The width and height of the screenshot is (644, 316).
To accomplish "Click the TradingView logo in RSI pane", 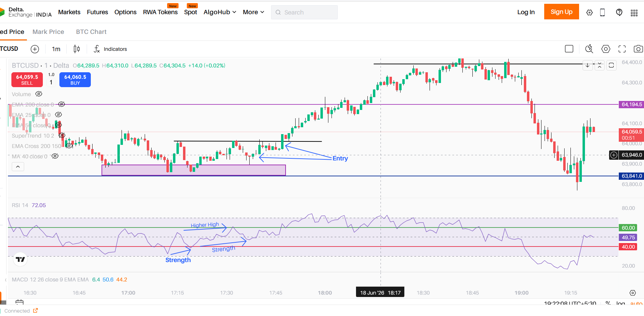I will (x=20, y=259).
